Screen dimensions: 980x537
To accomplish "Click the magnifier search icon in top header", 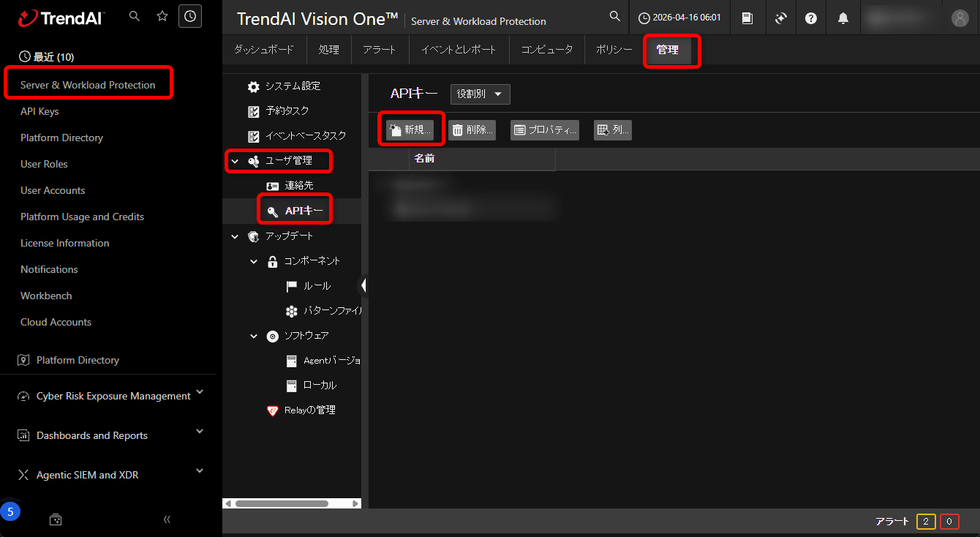I will point(615,16).
